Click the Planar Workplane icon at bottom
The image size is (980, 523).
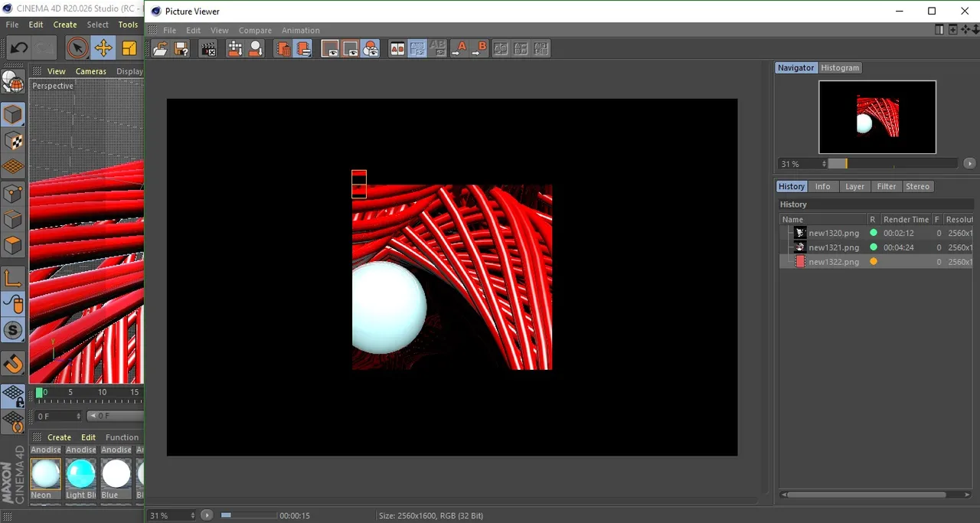click(13, 422)
